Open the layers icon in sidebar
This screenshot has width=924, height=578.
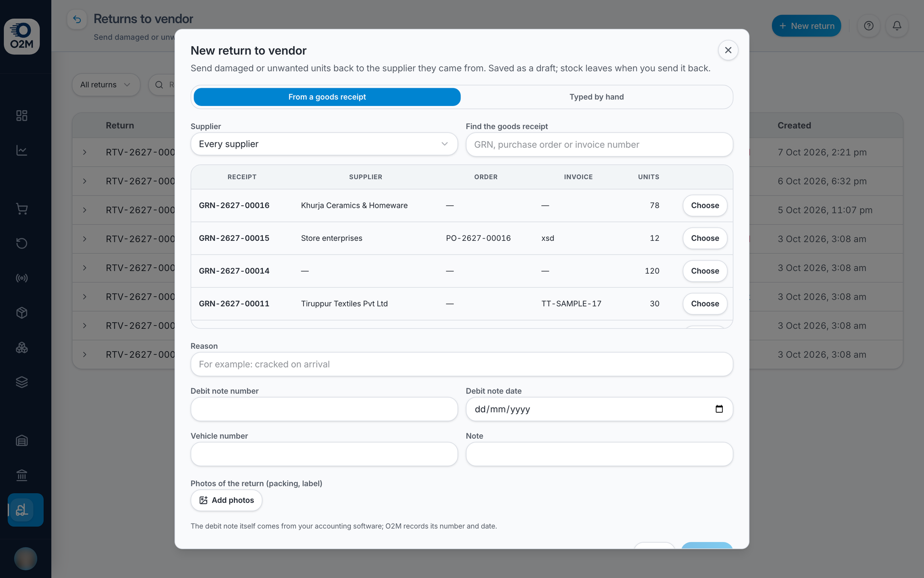22,382
